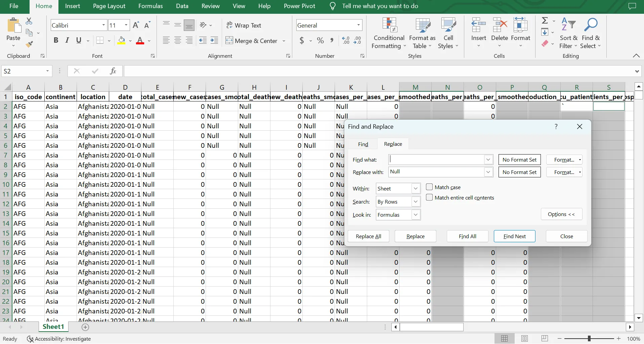The height and width of the screenshot is (344, 644).
Task: Apply Comma Style format
Action: pyautogui.click(x=332, y=41)
